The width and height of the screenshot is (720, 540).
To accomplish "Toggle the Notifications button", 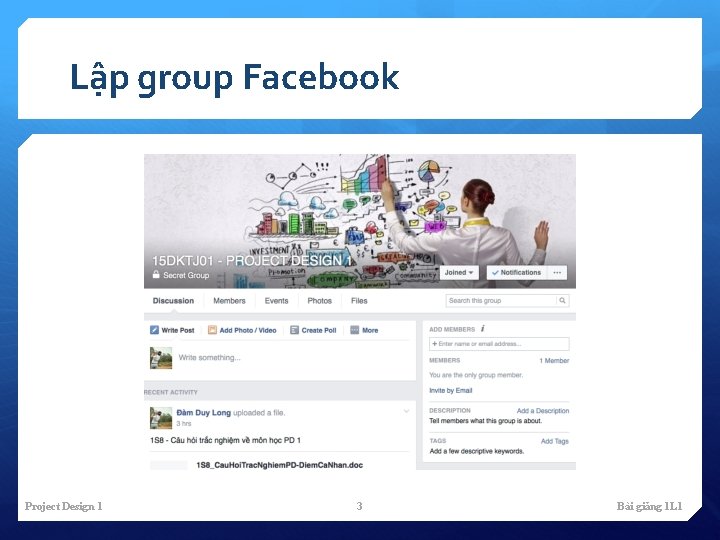I will point(517,272).
